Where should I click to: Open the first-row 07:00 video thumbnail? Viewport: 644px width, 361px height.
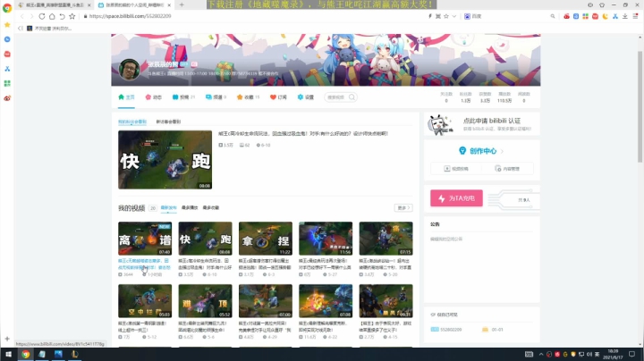click(x=266, y=301)
